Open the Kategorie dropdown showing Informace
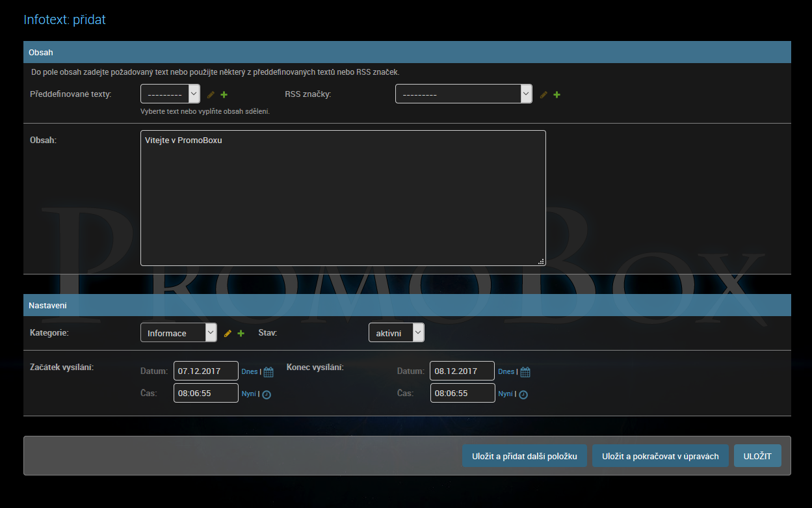Image resolution: width=812 pixels, height=508 pixels. pos(178,333)
